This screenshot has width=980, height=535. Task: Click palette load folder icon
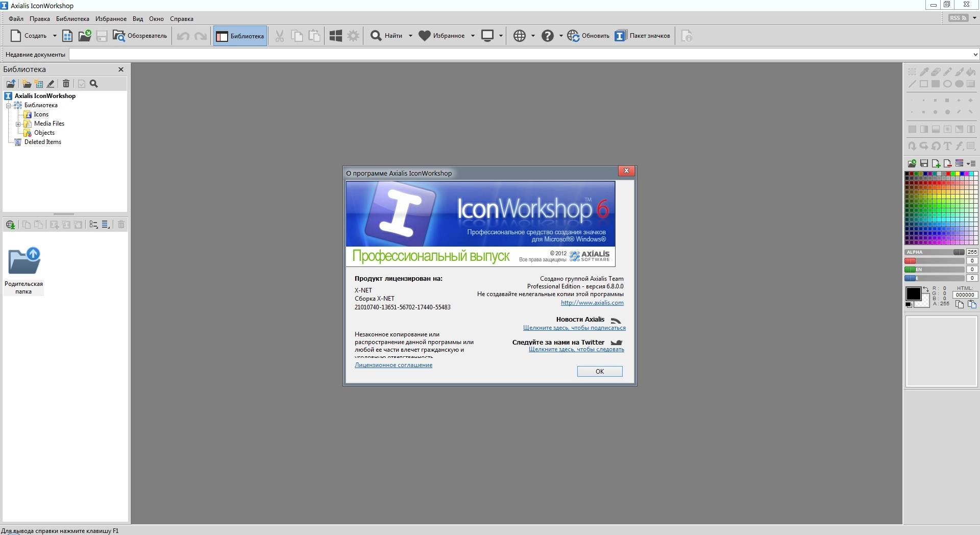(912, 163)
